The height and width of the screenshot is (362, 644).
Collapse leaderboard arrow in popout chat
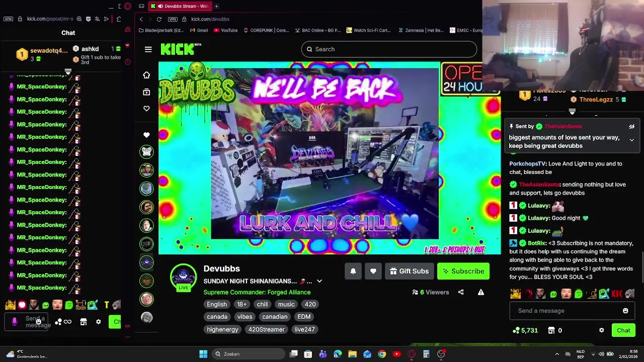[x=68, y=71]
